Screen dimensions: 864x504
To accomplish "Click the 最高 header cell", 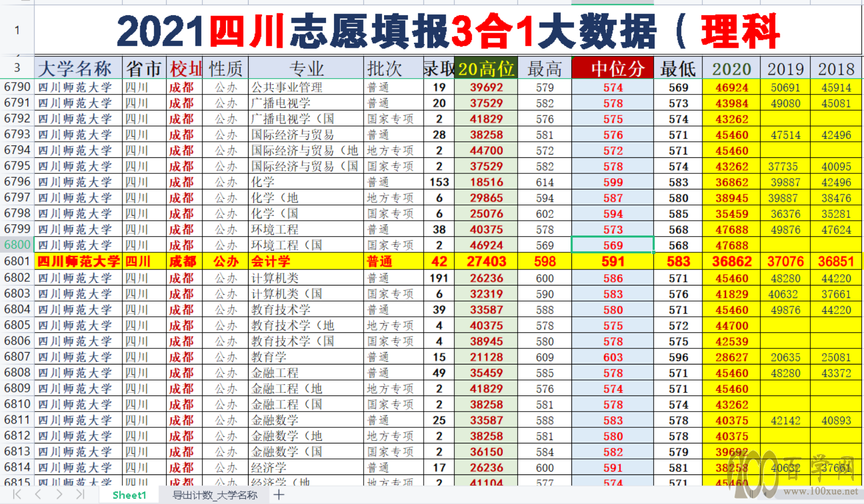I will [544, 68].
